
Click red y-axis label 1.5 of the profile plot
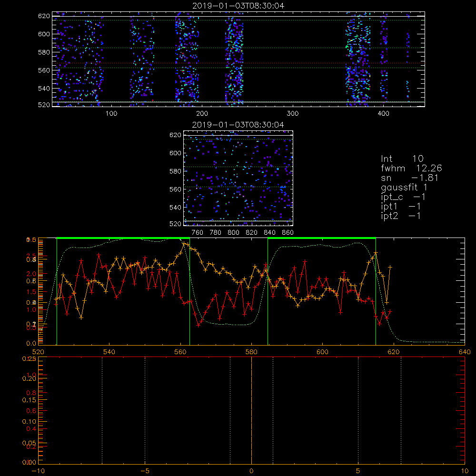(x=31, y=292)
